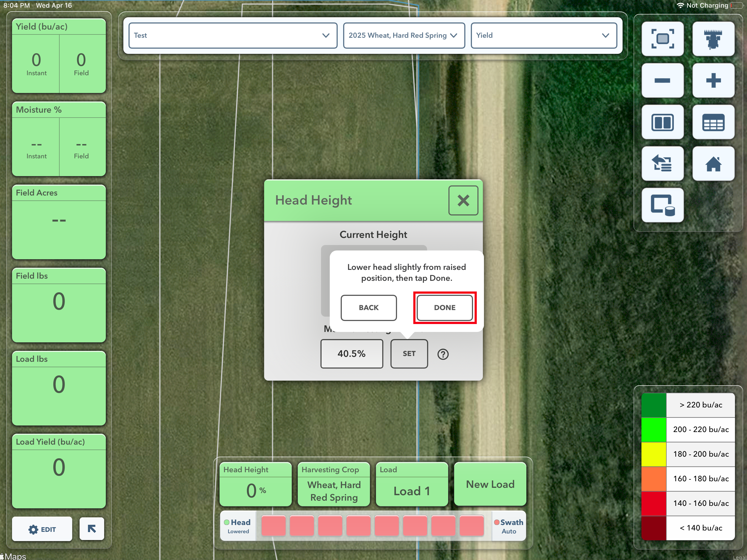747x560 pixels.
Task: Select yellow 180 - 200 bu/ac swatch
Action: coord(653,454)
